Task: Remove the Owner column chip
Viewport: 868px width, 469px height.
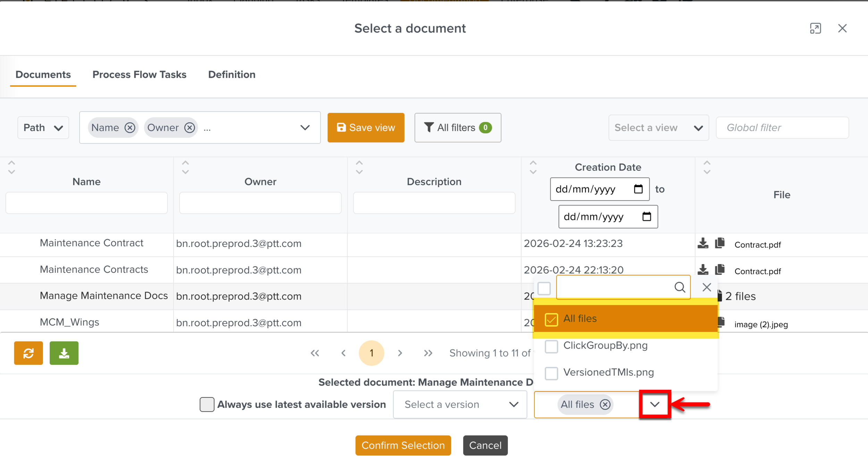Action: tap(190, 127)
